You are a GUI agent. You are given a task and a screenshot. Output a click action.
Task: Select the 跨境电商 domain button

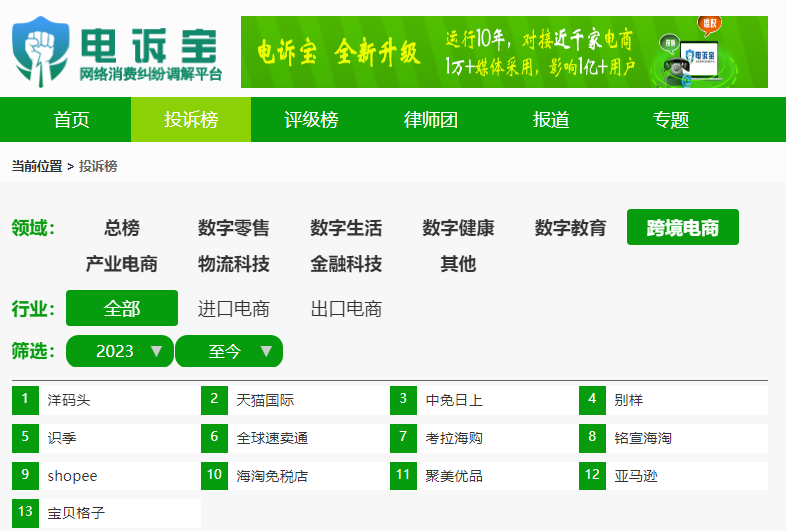tap(683, 227)
